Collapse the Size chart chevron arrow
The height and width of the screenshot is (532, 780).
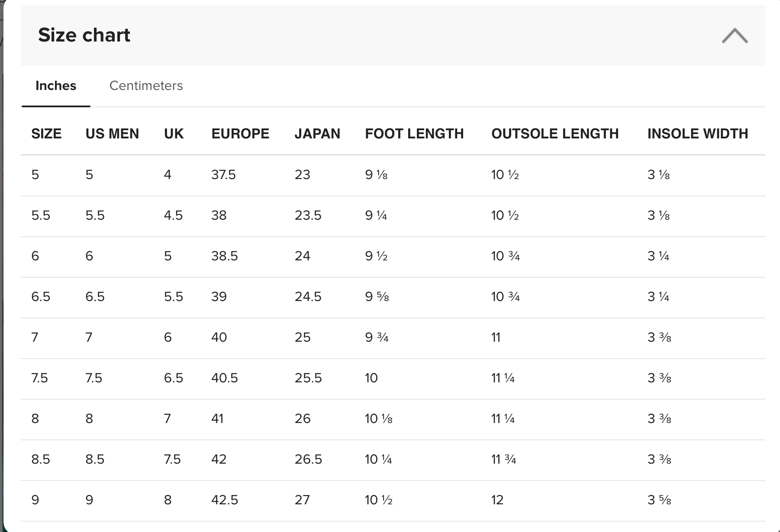pos(735,36)
